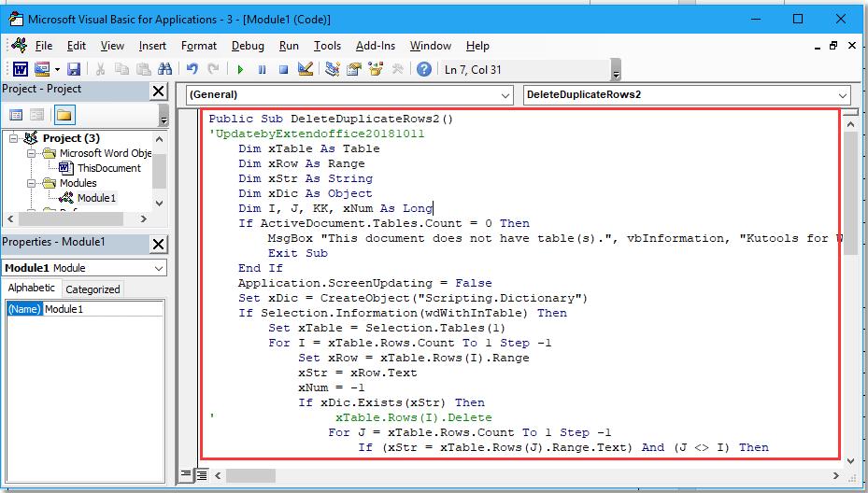Click the Toolbox icon in the toolbar
Viewport: 868px width, 493px height.
pyautogui.click(x=397, y=69)
